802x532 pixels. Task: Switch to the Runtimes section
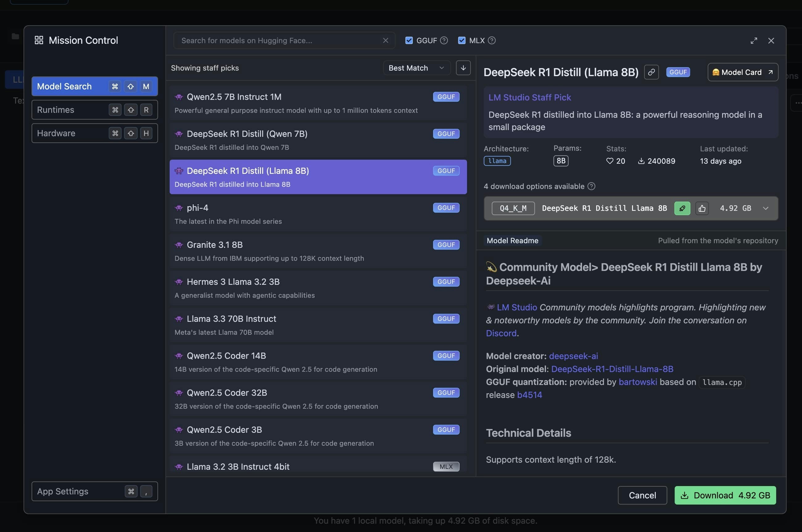tap(94, 110)
